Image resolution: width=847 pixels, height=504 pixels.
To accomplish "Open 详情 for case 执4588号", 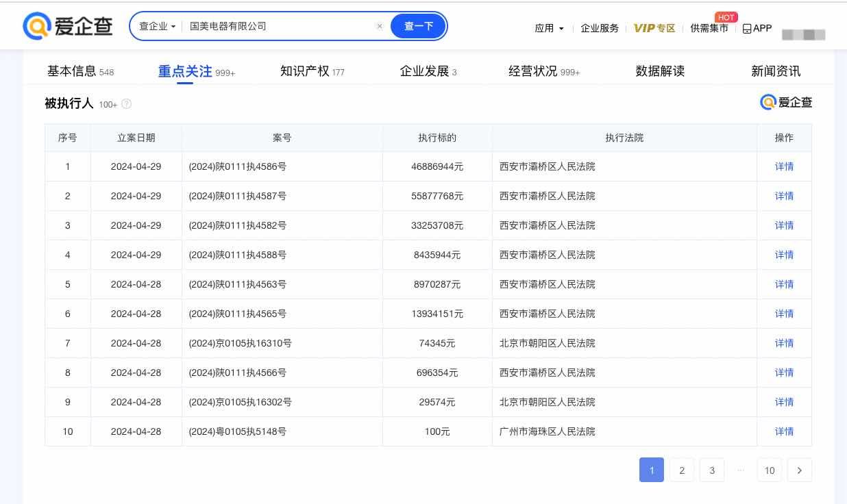I will [x=784, y=255].
